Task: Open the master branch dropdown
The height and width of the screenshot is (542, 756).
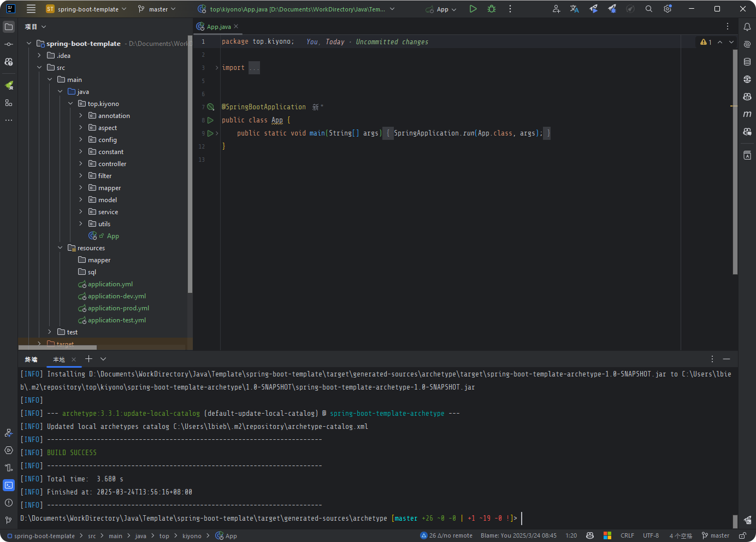Action: 157,9
